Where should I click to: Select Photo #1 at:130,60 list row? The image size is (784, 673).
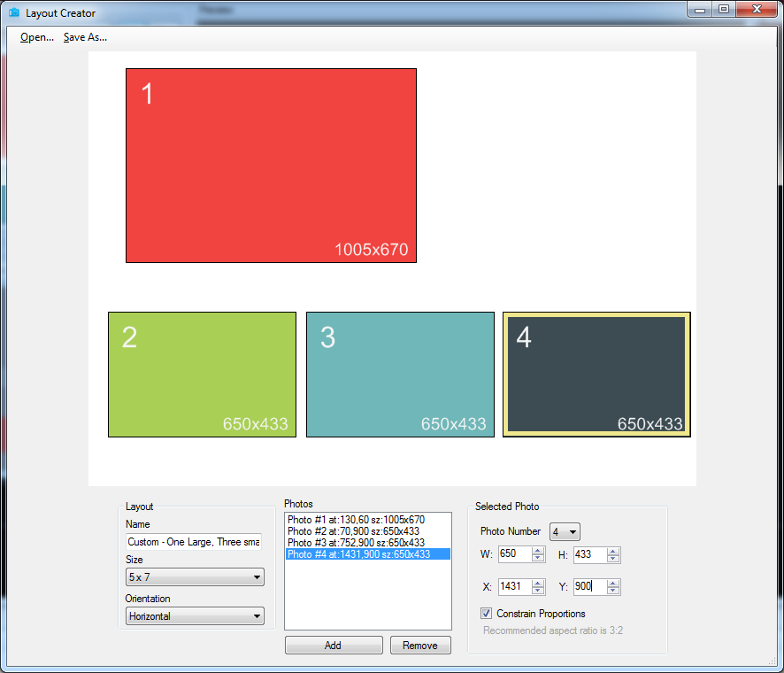367,520
